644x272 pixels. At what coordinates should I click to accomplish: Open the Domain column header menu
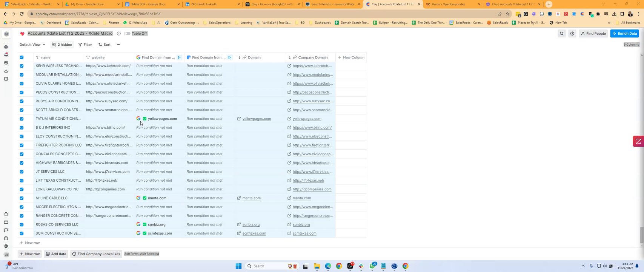click(x=260, y=57)
